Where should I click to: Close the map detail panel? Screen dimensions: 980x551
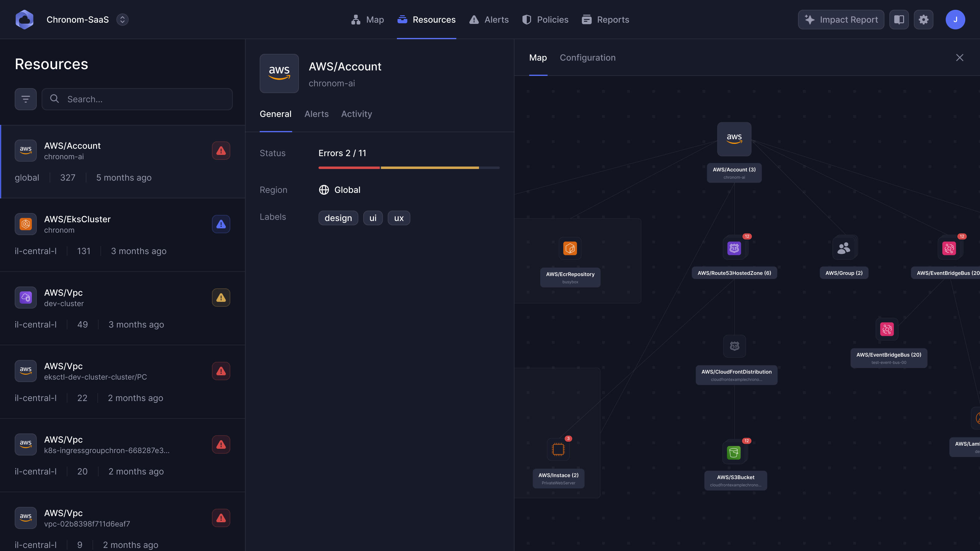click(959, 58)
